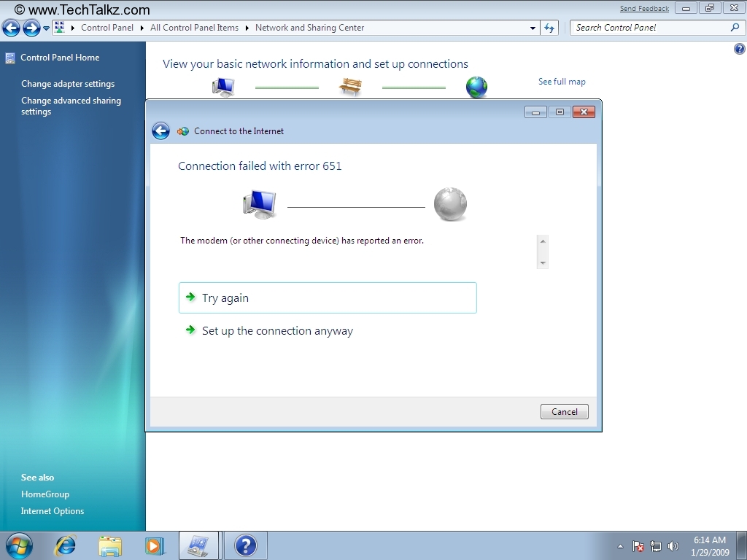This screenshot has width=747, height=560.
Task: Open Windows Explorer folder icon on taskbar
Action: point(110,545)
